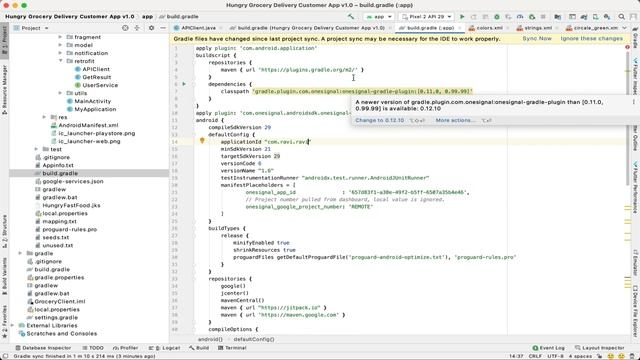Click Attach Debugger to process icon
Viewport: 640px width, 360px height.
click(x=532, y=17)
